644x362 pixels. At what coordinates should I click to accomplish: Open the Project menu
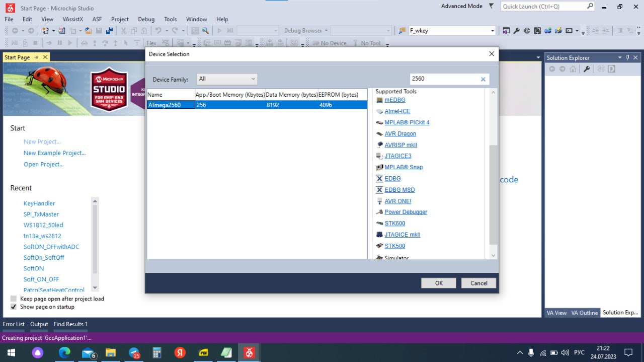[x=120, y=19]
